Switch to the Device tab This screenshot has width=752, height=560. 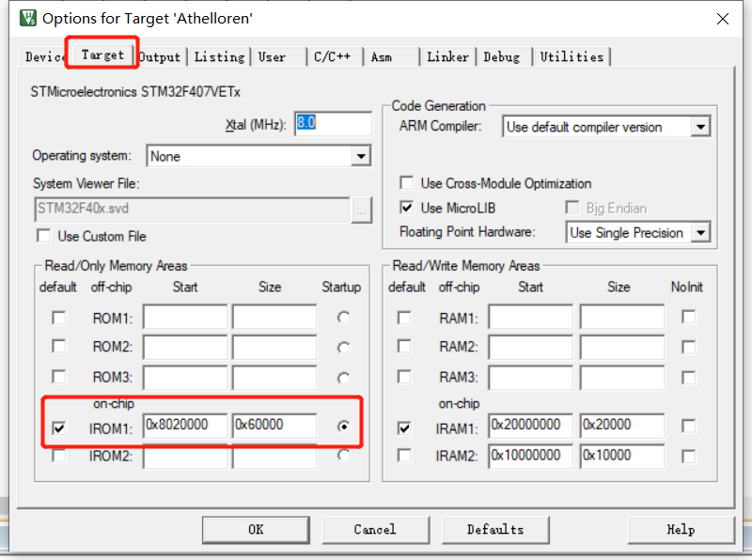(x=43, y=56)
